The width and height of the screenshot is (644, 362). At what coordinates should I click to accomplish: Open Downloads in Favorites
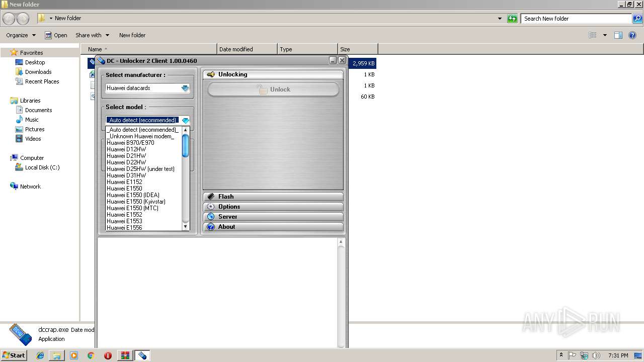pyautogui.click(x=38, y=72)
